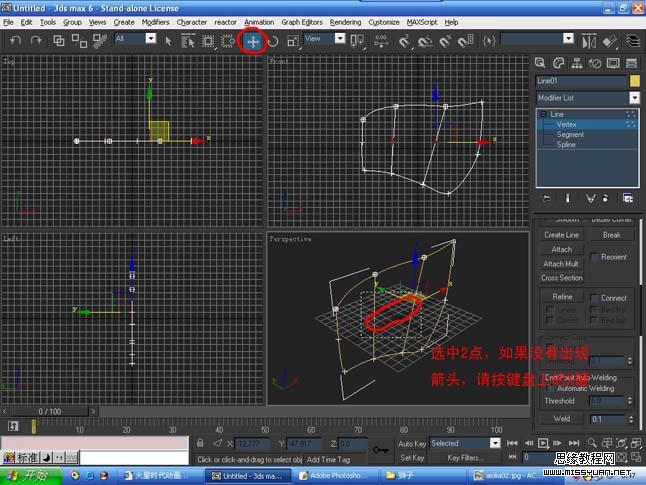Select the Spline sub-object level

pos(566,145)
